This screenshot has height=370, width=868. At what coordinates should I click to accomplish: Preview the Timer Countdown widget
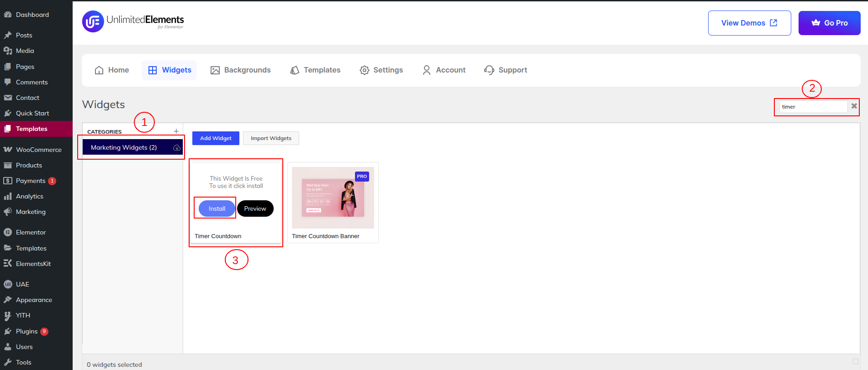tap(255, 208)
